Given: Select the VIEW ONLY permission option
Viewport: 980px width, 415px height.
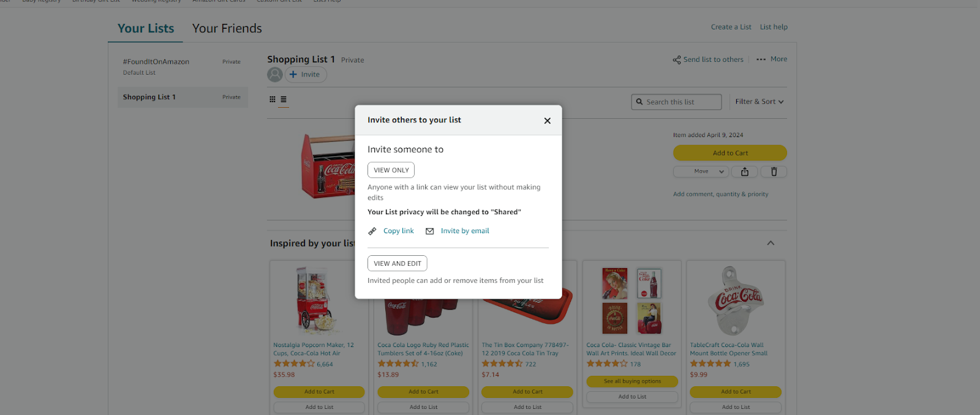Looking at the screenshot, I should [391, 170].
